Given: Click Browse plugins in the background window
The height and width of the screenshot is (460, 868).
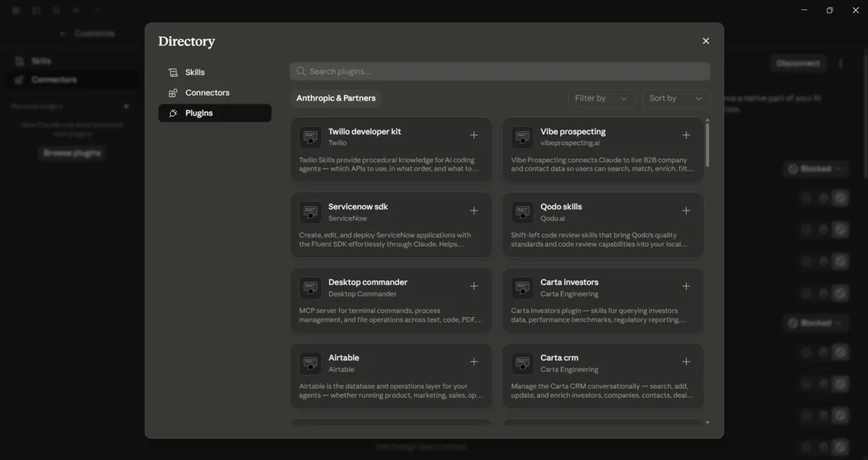Looking at the screenshot, I should point(72,153).
